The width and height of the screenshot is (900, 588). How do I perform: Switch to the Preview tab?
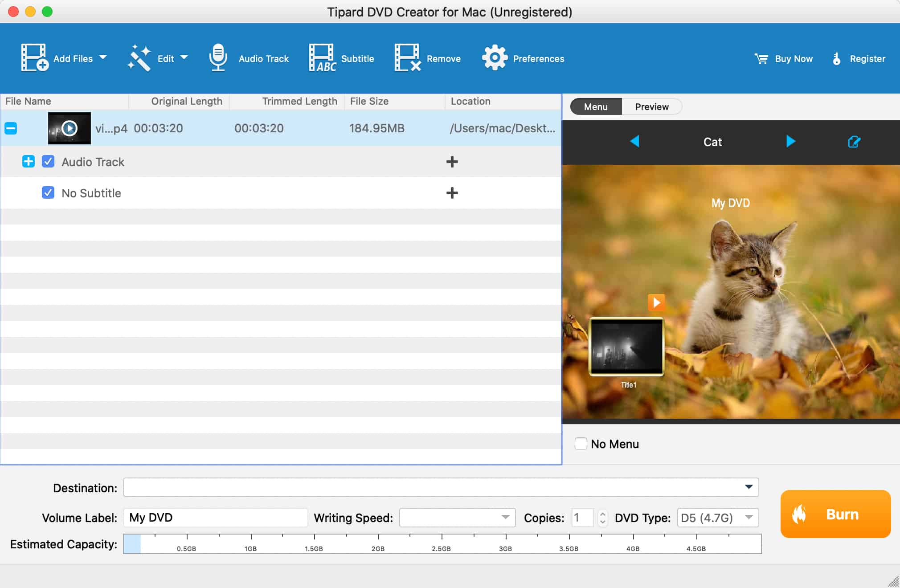click(651, 107)
